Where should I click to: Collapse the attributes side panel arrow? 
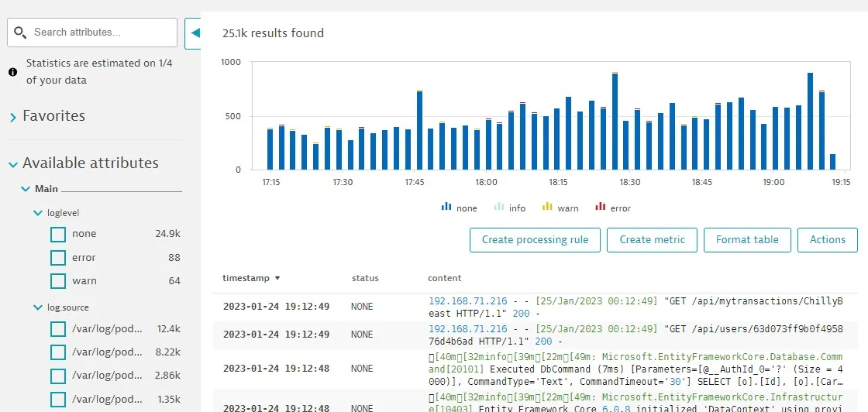[194, 33]
